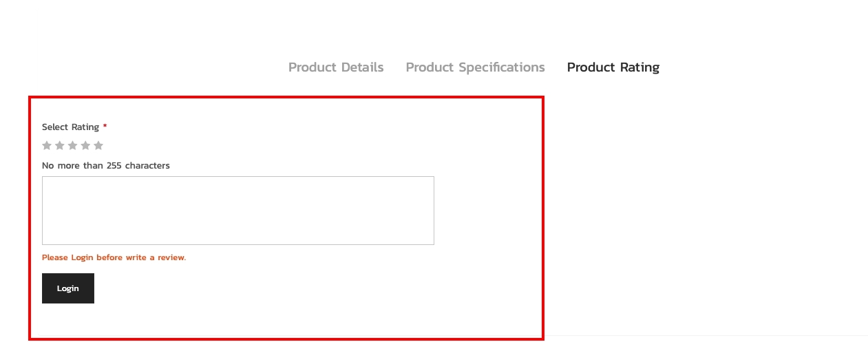The width and height of the screenshot is (868, 362).
Task: Click the Select Rating label
Action: pos(70,127)
